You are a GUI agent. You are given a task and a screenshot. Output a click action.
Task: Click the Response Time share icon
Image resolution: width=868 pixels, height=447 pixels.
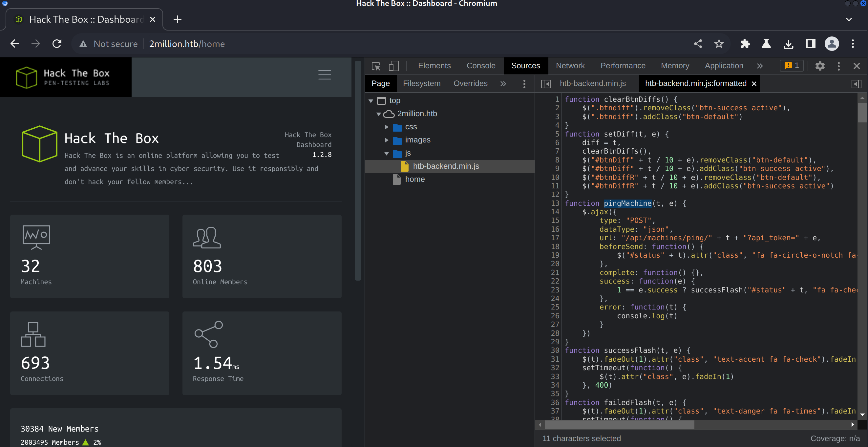point(209,334)
